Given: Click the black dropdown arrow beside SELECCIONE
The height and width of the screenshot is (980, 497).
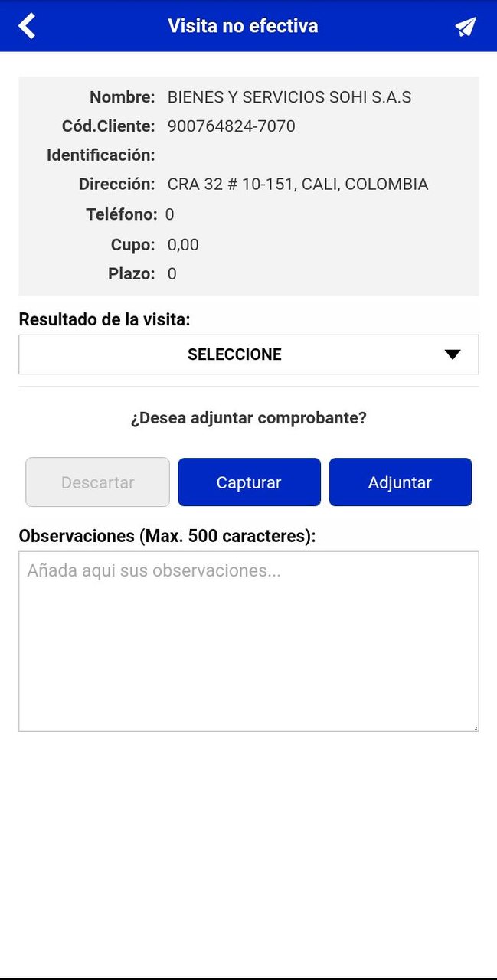Looking at the screenshot, I should tap(453, 354).
